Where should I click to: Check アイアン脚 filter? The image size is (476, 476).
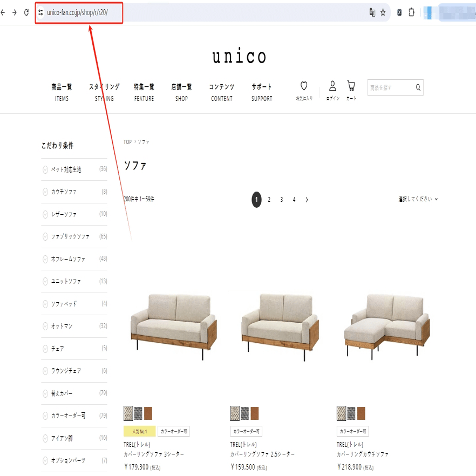[x=45, y=438]
